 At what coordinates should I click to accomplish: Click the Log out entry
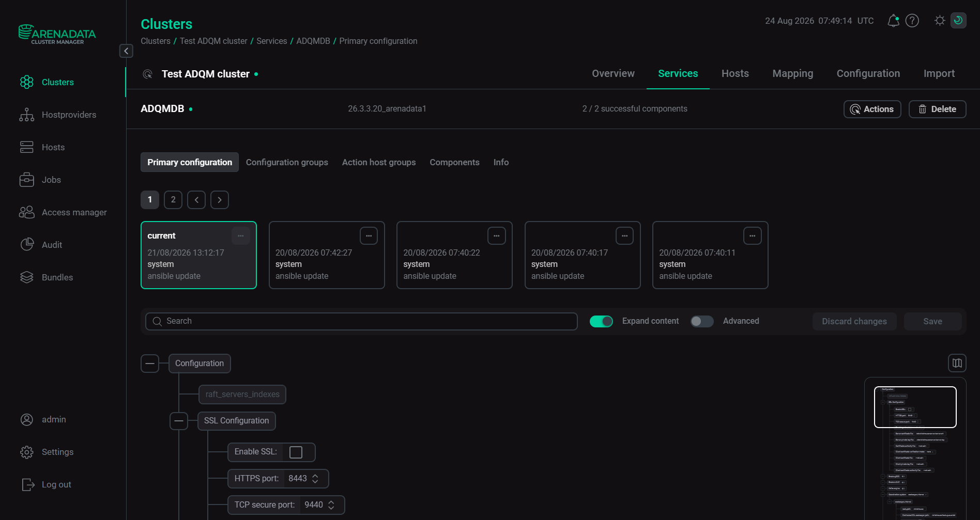click(45, 484)
